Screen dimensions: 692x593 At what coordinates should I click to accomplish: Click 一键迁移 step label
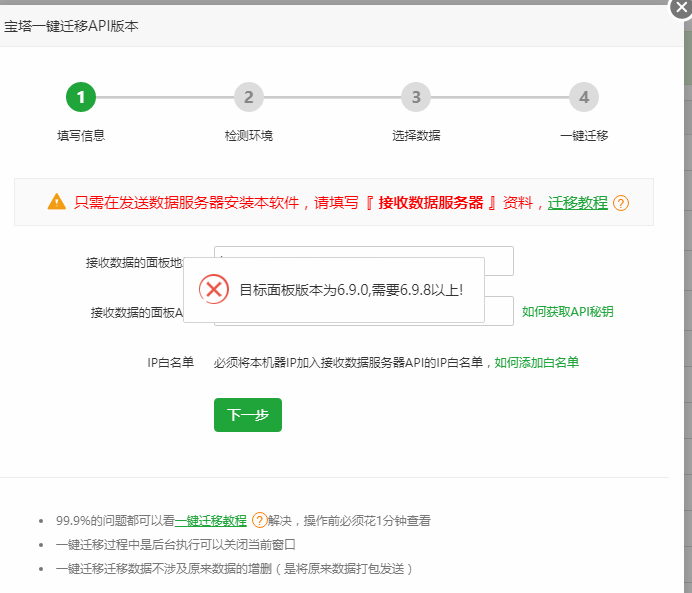pyautogui.click(x=584, y=135)
